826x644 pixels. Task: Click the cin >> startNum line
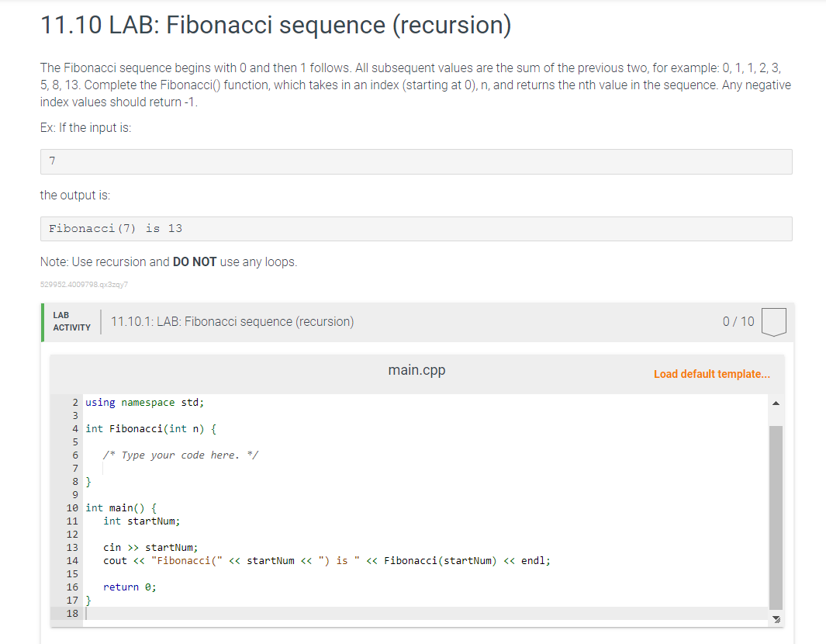(x=150, y=548)
